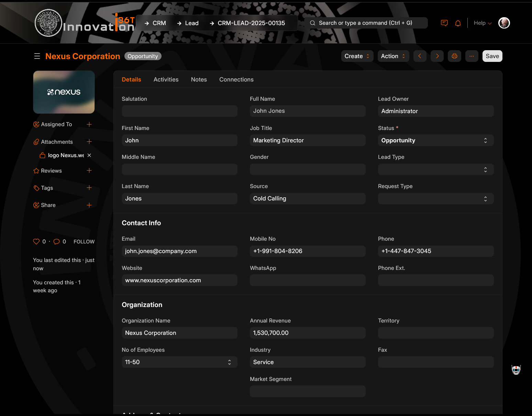Viewport: 532px width, 416px height.
Task: Open the Connections tab
Action: 236,79
